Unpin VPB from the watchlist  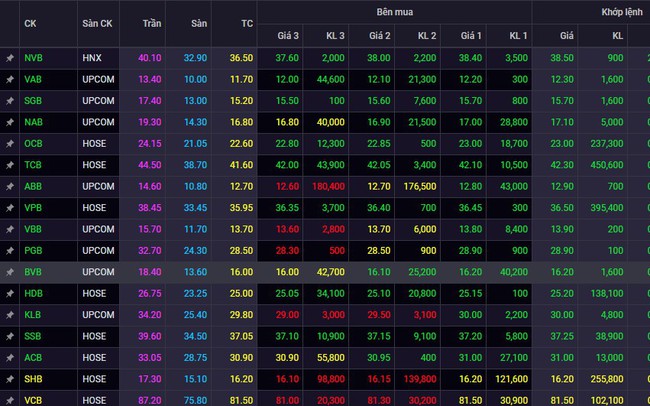[10, 208]
